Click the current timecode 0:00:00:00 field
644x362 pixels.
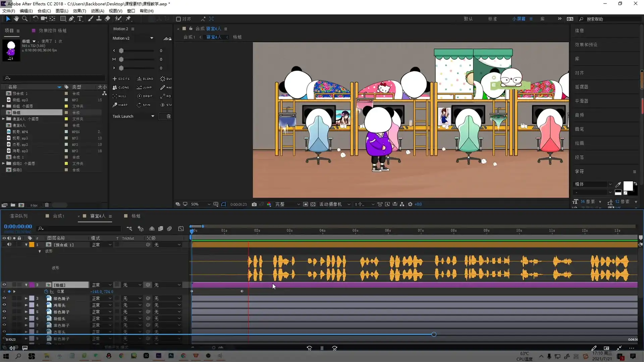(18, 227)
